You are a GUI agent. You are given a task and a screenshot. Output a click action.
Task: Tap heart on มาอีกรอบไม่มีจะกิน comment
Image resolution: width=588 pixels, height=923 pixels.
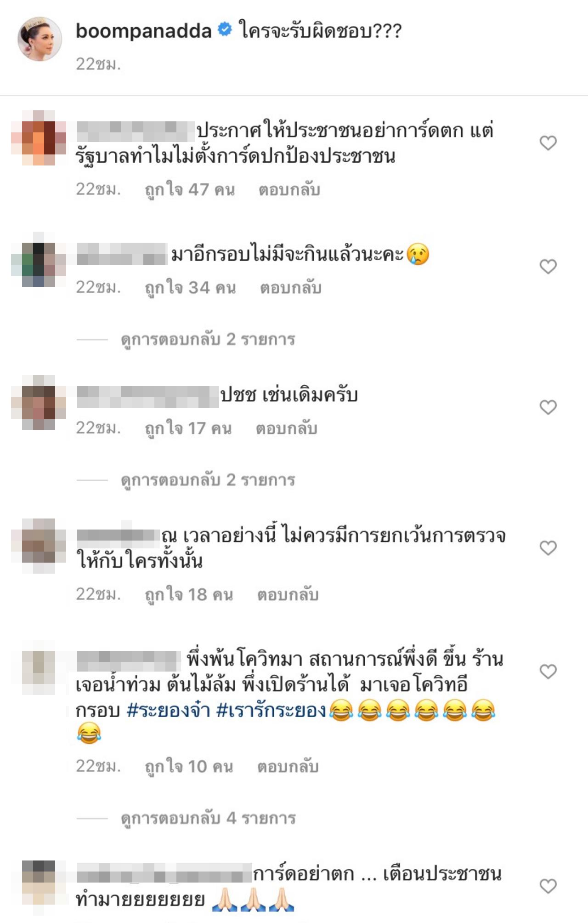pos(548,267)
